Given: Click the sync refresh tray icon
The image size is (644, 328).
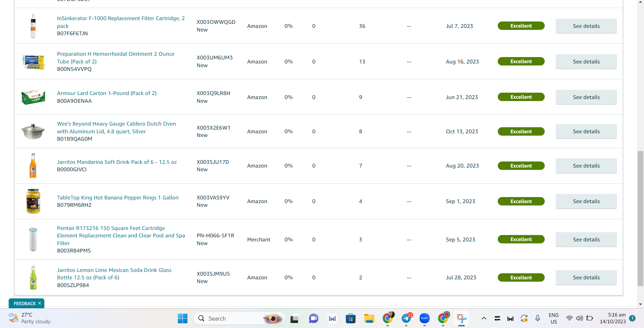Looking at the screenshot, I should click(524, 318).
